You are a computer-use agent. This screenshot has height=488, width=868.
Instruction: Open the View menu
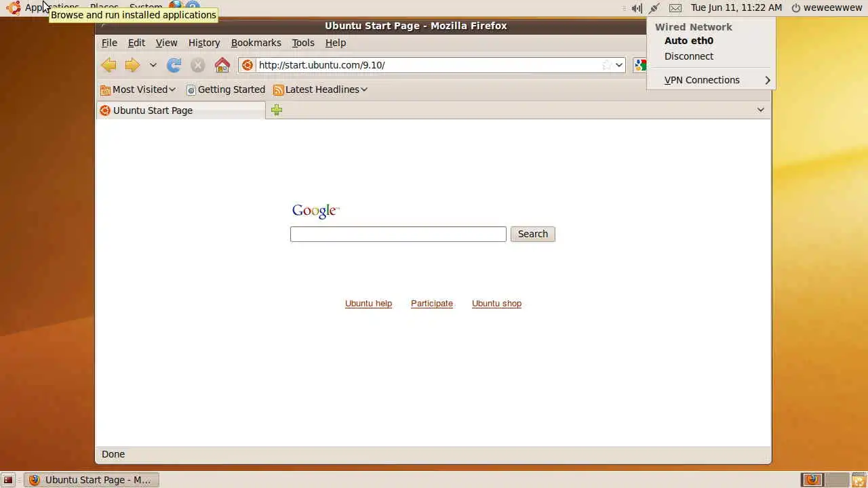pyautogui.click(x=166, y=43)
